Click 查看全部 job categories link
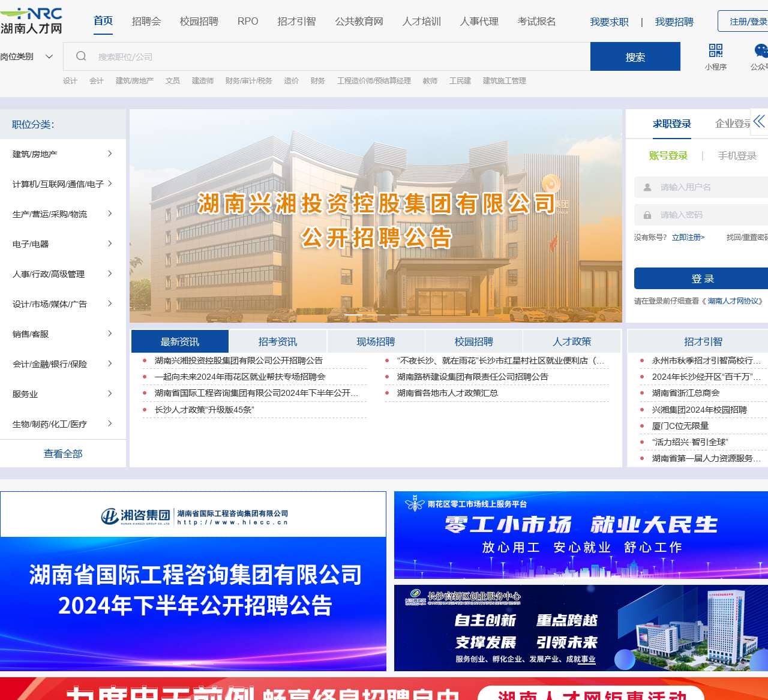768x700 pixels. click(63, 453)
